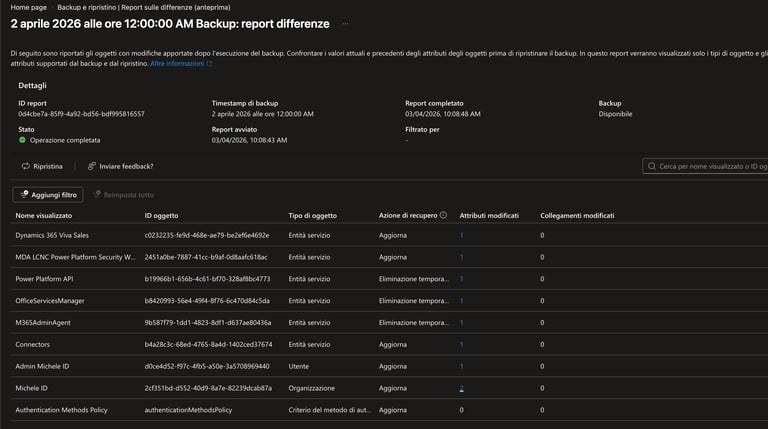
Task: Open modified attributes for Dynamics 365 Viva Sales
Action: (461, 235)
